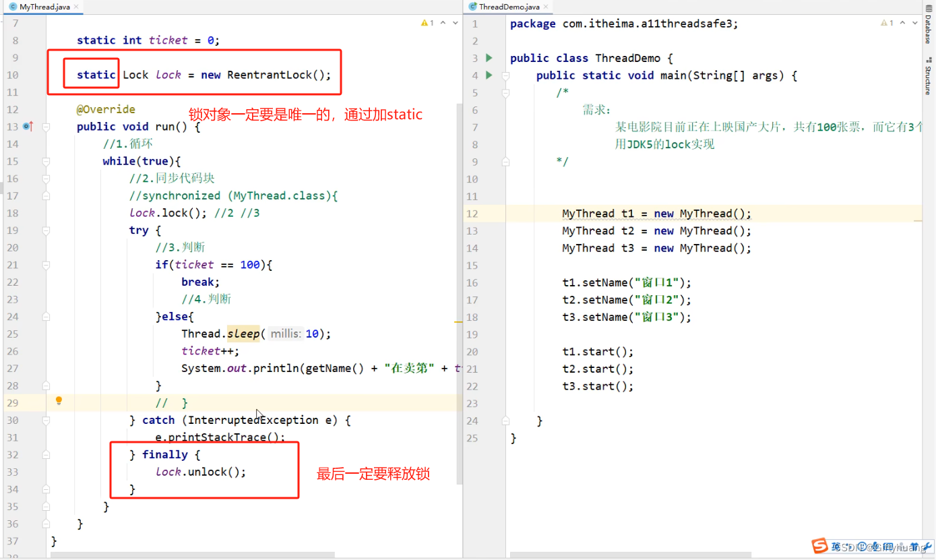The width and height of the screenshot is (936, 560).
Task: Click the horizontal scrollbar of MyThread.java editor
Action: (193, 555)
